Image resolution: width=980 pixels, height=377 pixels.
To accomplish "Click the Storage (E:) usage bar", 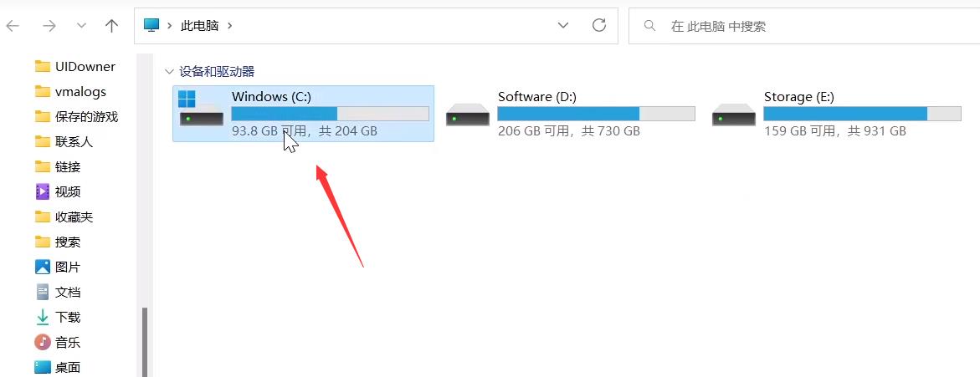I will [862, 114].
